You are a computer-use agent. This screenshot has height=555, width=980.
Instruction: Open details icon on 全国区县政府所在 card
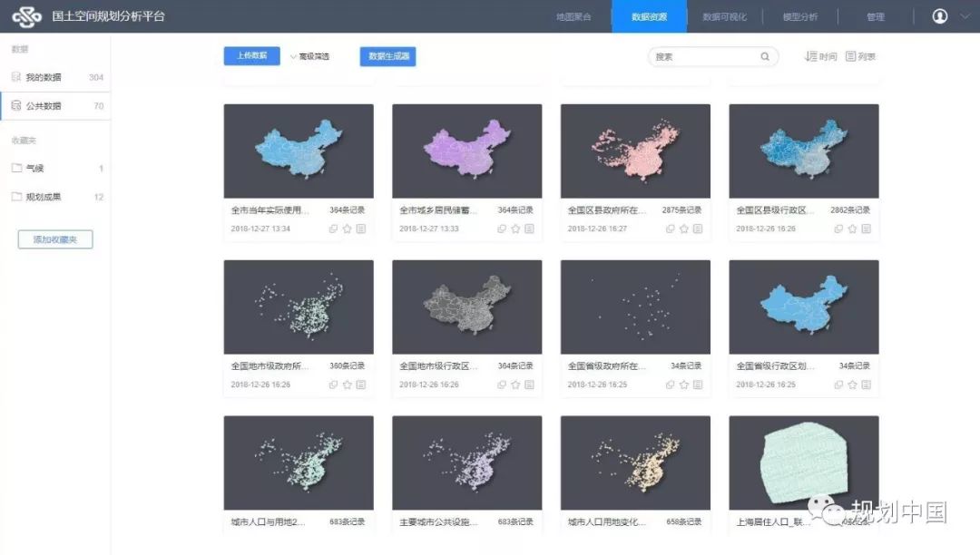point(698,229)
